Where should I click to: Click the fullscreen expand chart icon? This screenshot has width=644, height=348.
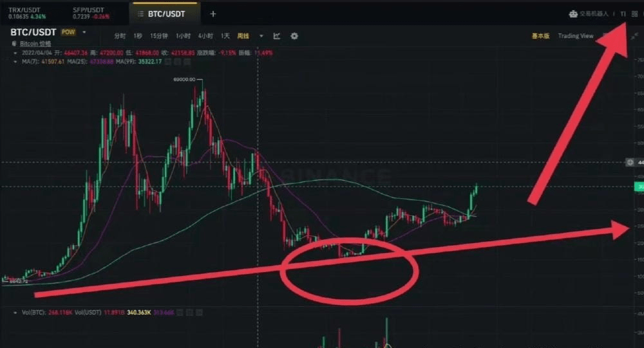coord(634,36)
